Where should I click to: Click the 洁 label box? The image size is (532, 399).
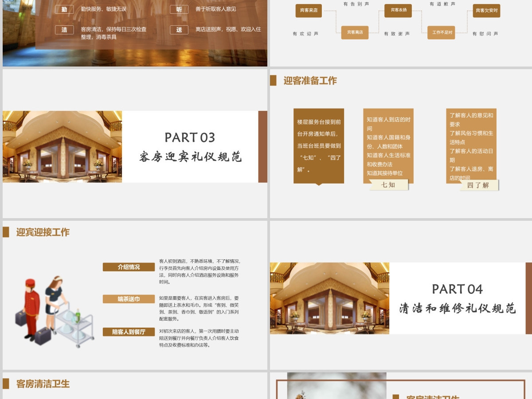click(x=64, y=30)
